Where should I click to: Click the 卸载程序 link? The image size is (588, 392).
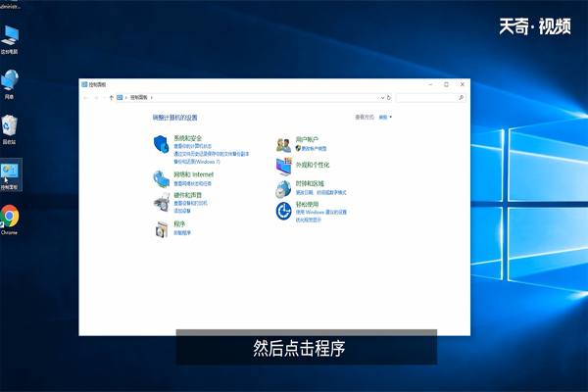click(182, 233)
